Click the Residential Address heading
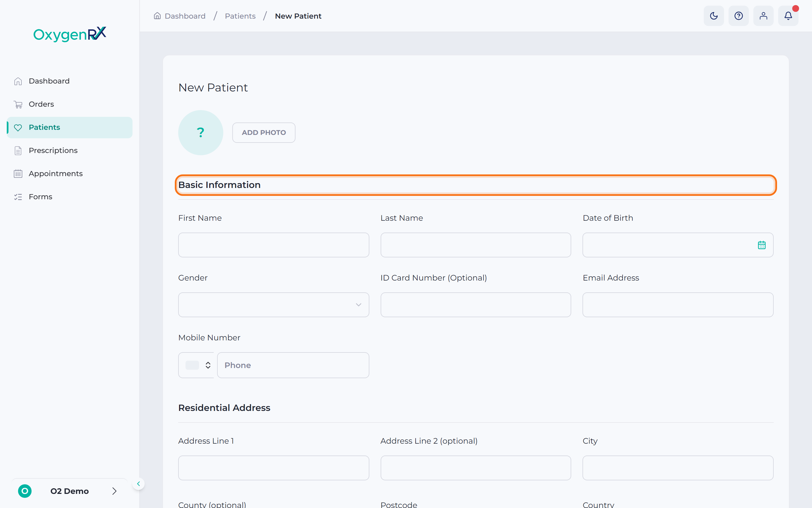The width and height of the screenshot is (812, 508). (x=224, y=408)
